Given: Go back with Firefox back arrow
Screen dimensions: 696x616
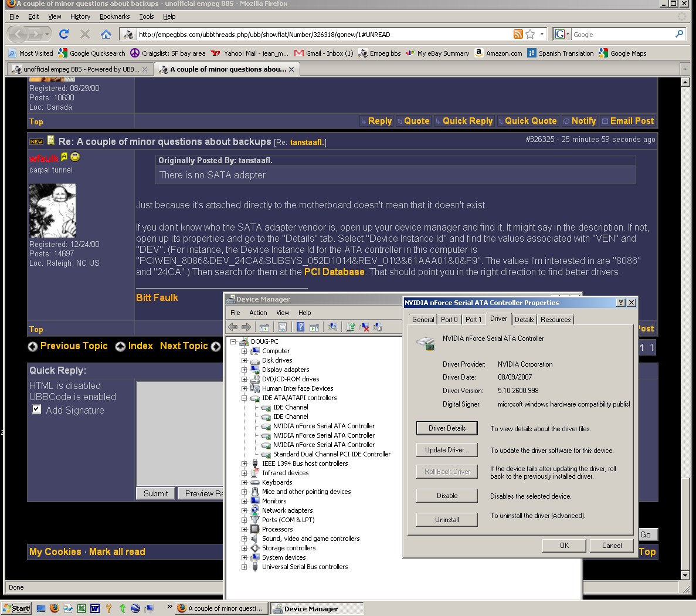Looking at the screenshot, I should pos(18,34).
